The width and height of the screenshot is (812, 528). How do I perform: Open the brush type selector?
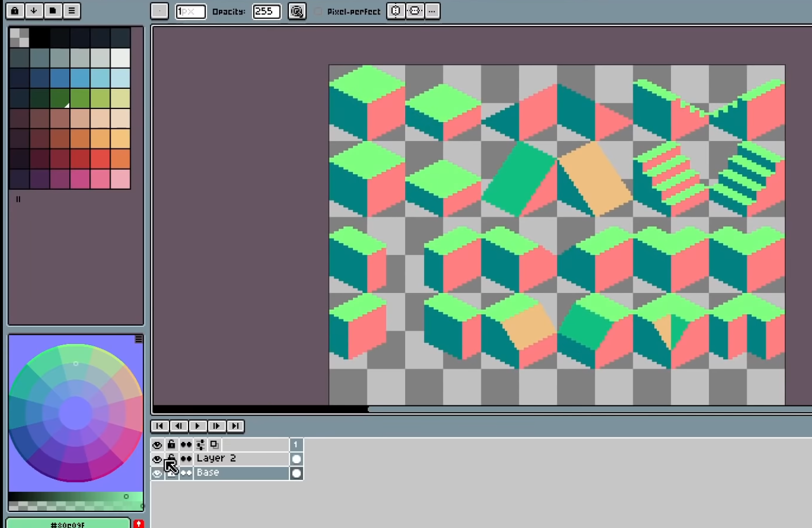[x=159, y=11]
